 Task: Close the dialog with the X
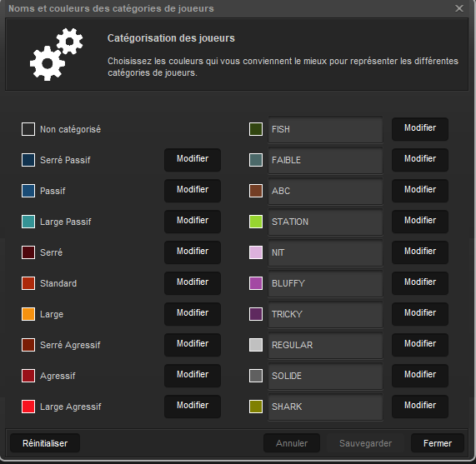459,8
